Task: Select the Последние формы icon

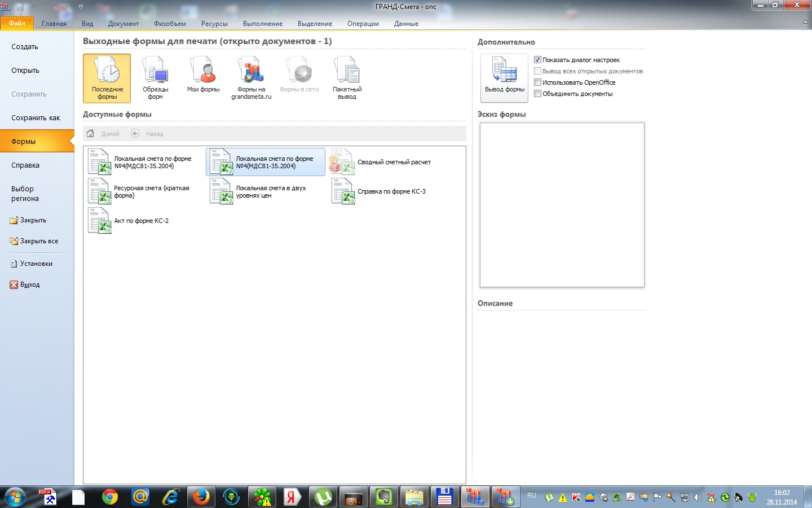Action: 107,78
